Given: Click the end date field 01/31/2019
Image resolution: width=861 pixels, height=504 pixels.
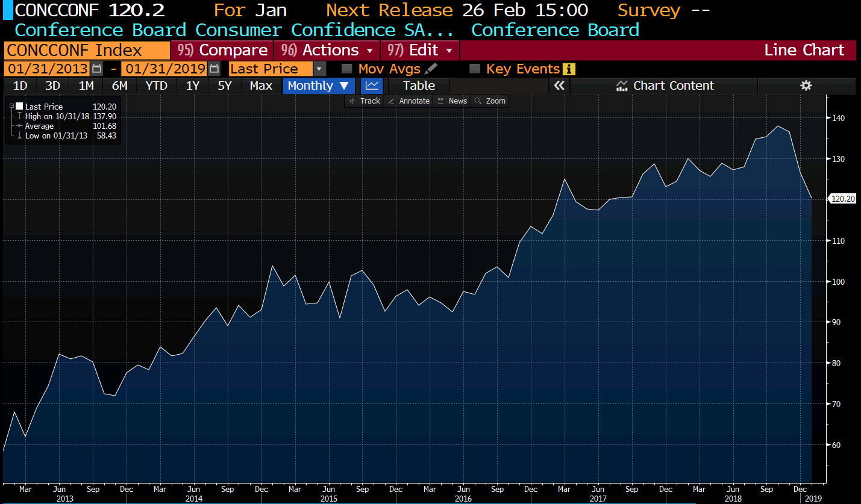Looking at the screenshot, I should click(164, 69).
